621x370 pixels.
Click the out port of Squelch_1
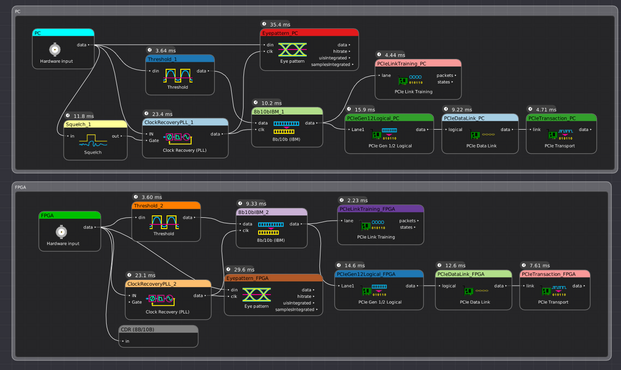click(x=117, y=136)
